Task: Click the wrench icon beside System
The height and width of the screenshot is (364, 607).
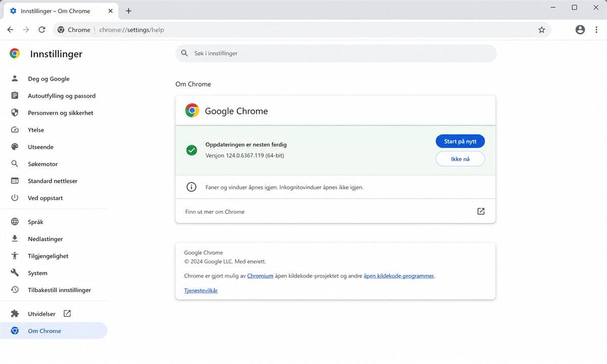Action: [x=15, y=273]
